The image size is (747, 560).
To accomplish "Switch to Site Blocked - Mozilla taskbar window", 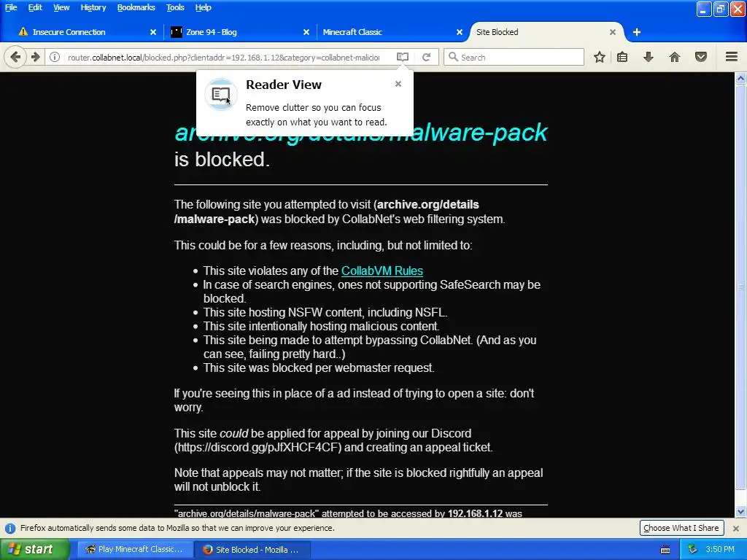I will pyautogui.click(x=252, y=550).
